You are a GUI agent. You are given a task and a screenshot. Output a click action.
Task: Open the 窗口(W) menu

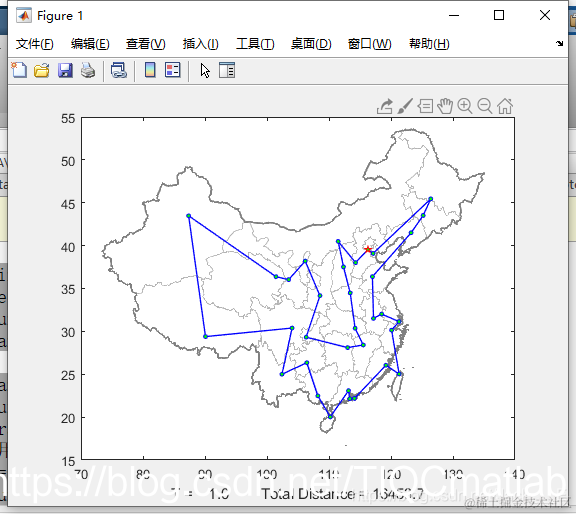369,44
